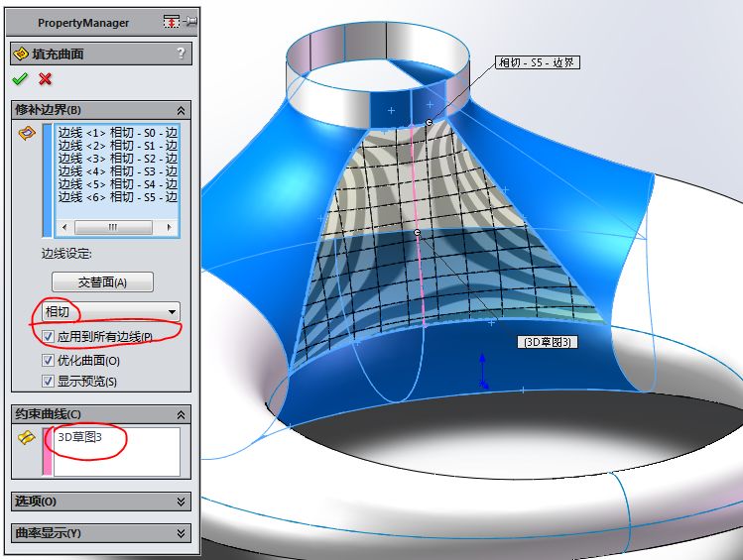Pin the PropertyManager panel open
The height and width of the screenshot is (560, 743).
(x=190, y=21)
